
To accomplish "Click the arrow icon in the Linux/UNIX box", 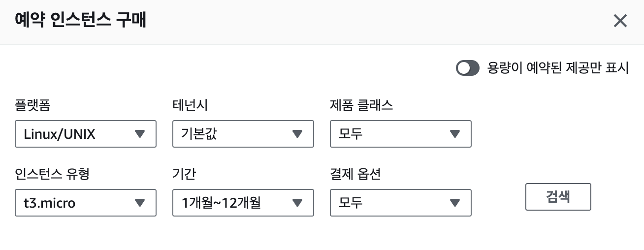I will coord(140,134).
